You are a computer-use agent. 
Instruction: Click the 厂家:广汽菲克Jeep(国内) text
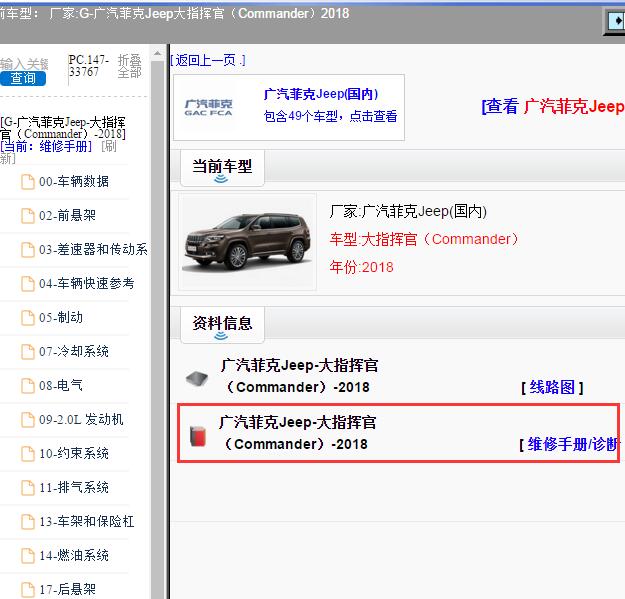tap(408, 211)
